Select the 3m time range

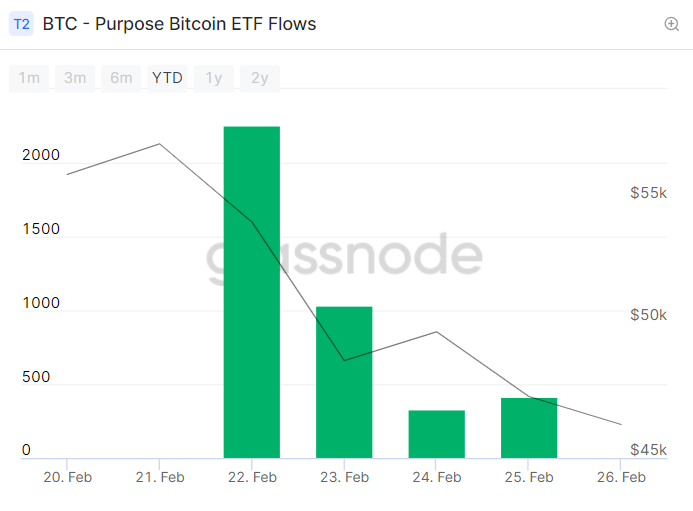point(75,78)
